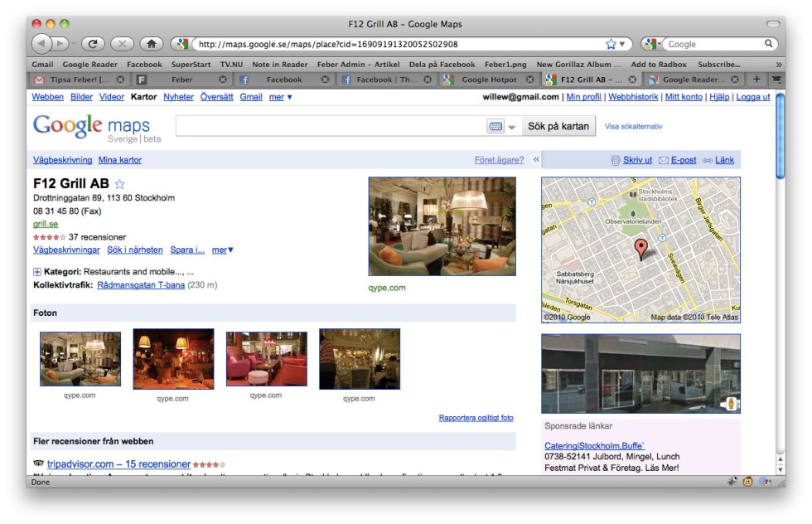Click the Note in Reader bookmarklet
This screenshot has height=524, width=812.
pyautogui.click(x=280, y=65)
